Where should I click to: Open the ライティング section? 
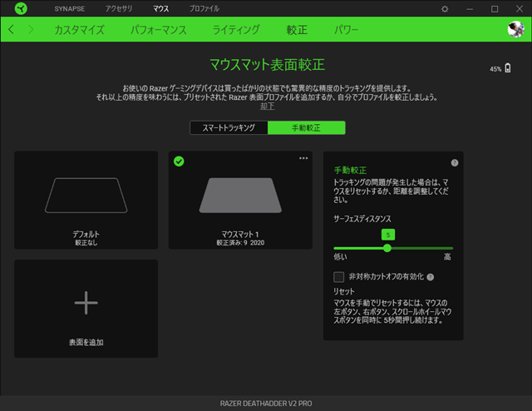point(236,30)
